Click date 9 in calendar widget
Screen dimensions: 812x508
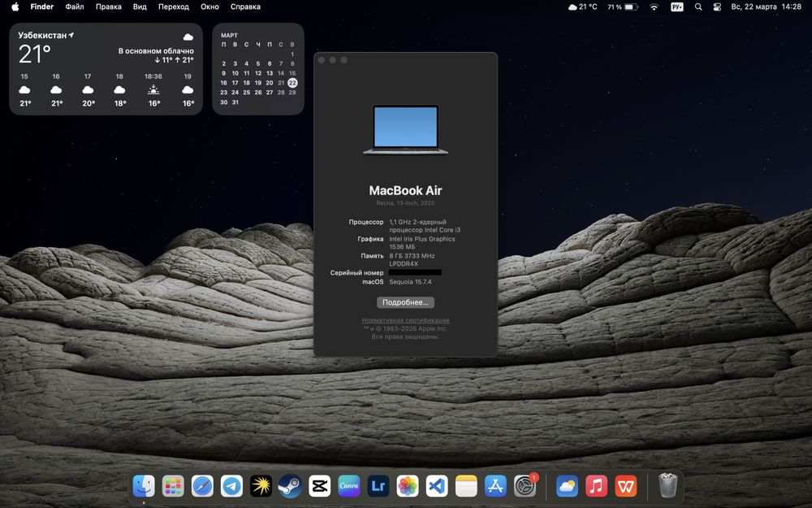click(224, 73)
